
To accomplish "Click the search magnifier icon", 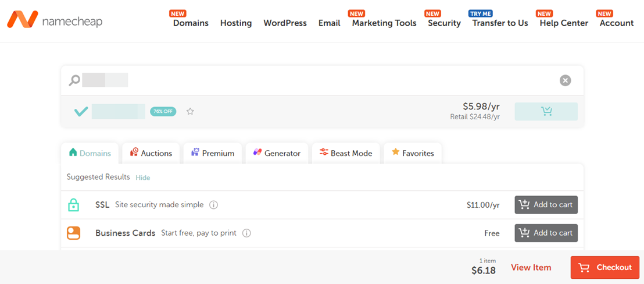I will [x=74, y=80].
